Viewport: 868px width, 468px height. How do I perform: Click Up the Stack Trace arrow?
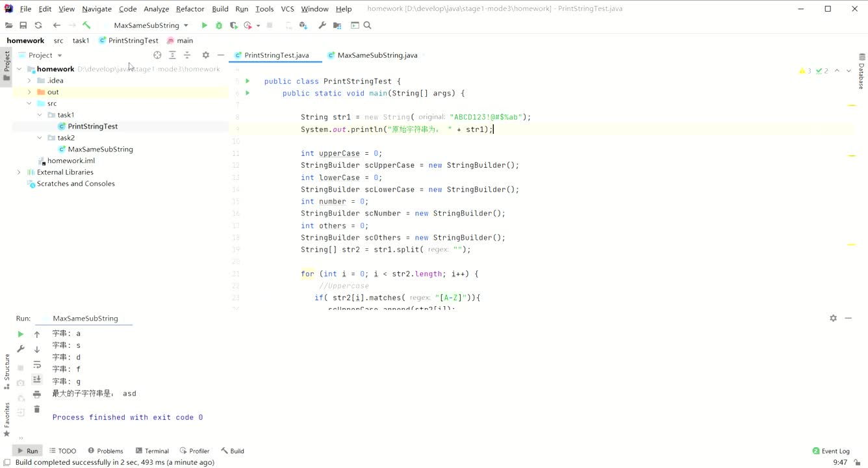37,334
